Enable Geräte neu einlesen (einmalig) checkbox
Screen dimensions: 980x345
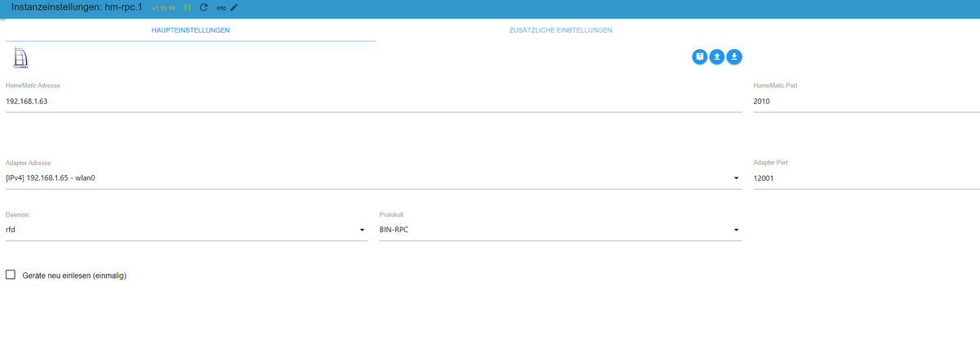11,275
